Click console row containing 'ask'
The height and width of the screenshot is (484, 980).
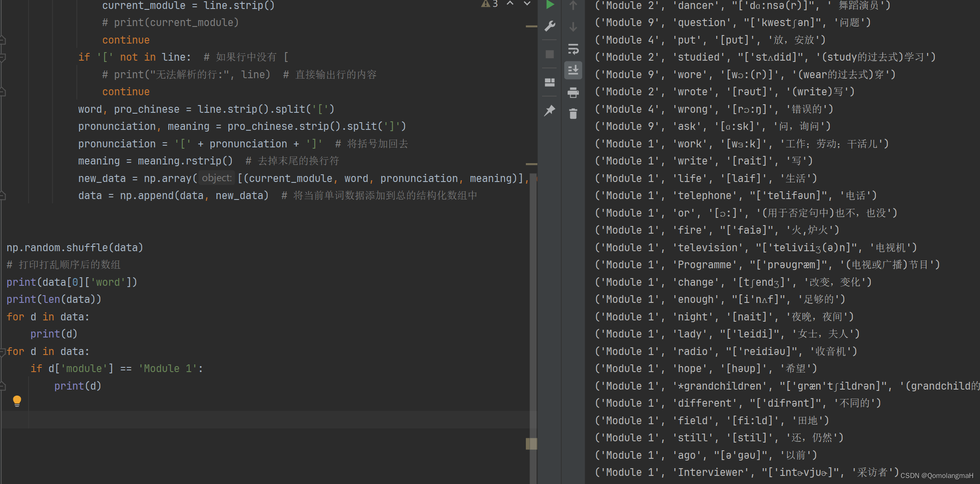[712, 126]
